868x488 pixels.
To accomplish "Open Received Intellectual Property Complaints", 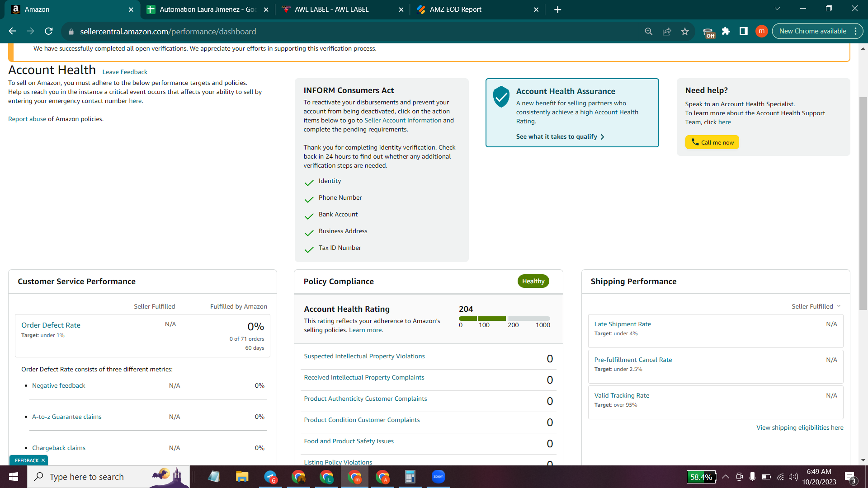I will [364, 377].
